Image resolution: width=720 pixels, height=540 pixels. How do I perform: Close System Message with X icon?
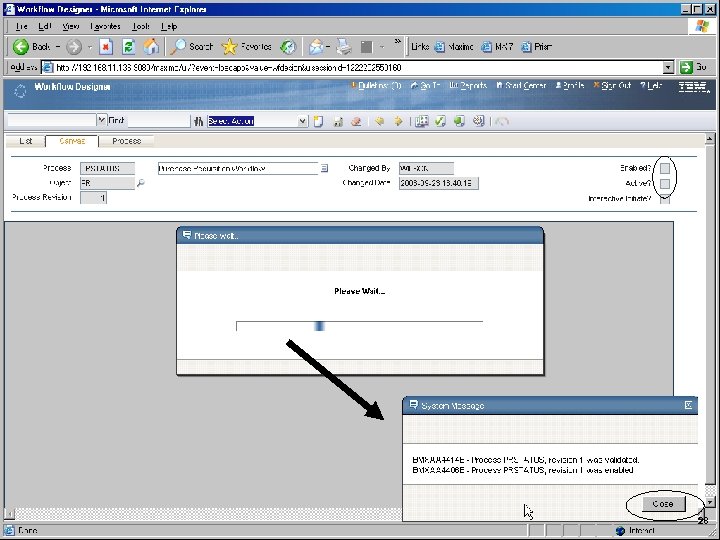click(x=688, y=405)
